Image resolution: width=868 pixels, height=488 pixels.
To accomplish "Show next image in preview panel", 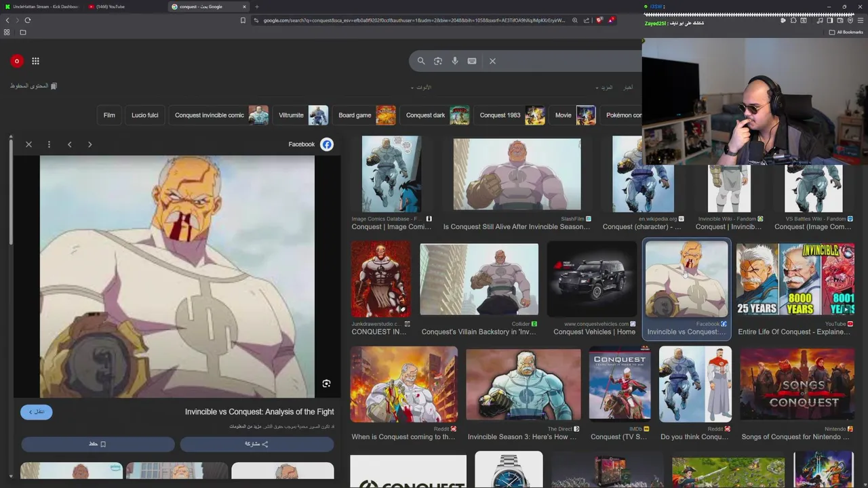I will [x=90, y=144].
